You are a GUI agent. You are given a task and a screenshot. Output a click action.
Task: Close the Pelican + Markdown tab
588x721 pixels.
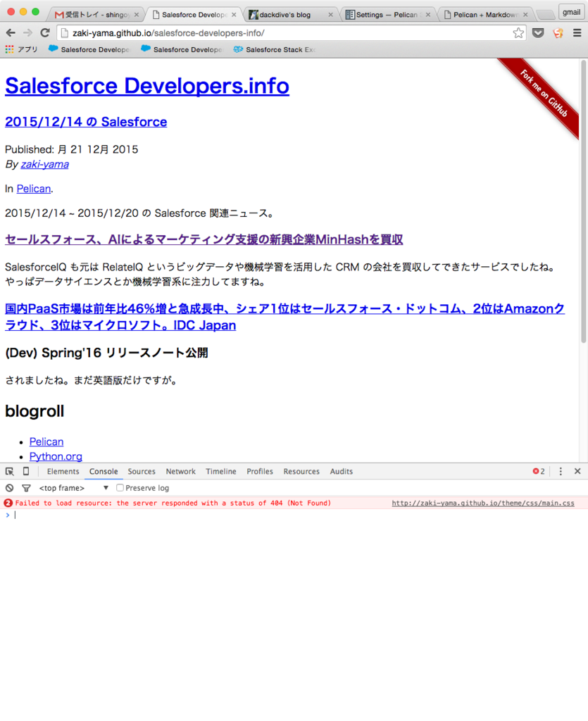(x=525, y=15)
